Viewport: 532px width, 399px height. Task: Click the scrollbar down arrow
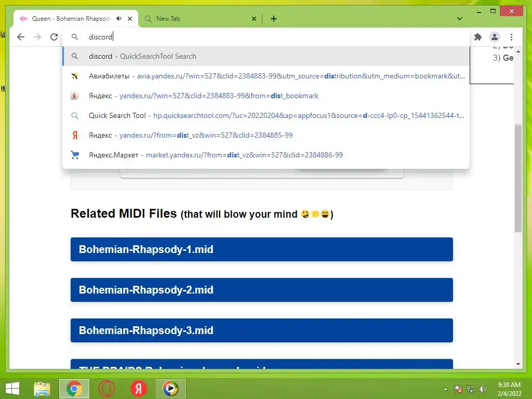pos(518,364)
